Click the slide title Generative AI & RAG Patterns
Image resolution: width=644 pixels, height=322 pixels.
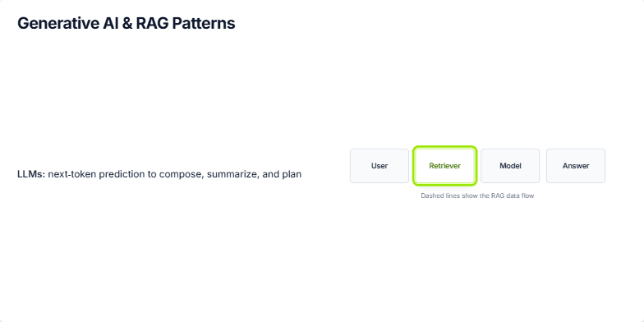pyautogui.click(x=126, y=23)
